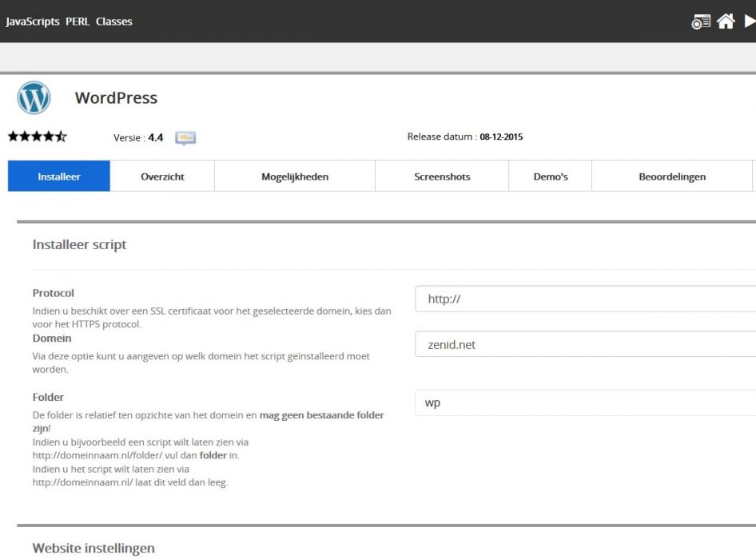Go to the home icon in top bar

[x=726, y=22]
